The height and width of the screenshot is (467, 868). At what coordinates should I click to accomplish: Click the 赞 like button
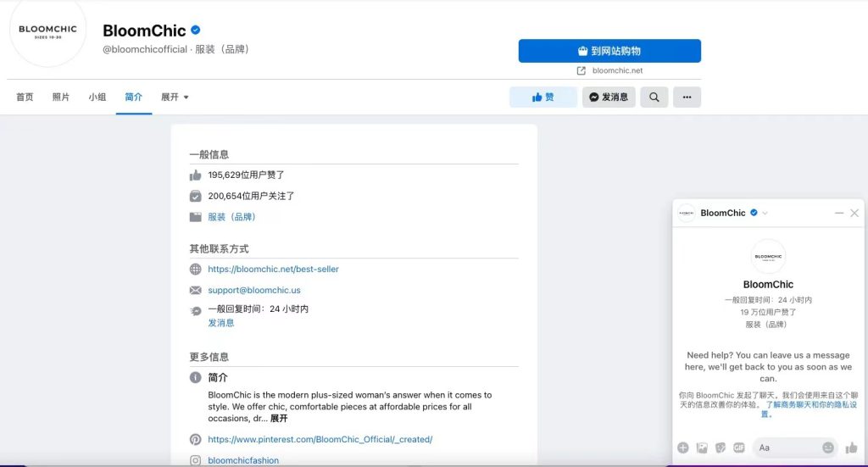click(543, 97)
